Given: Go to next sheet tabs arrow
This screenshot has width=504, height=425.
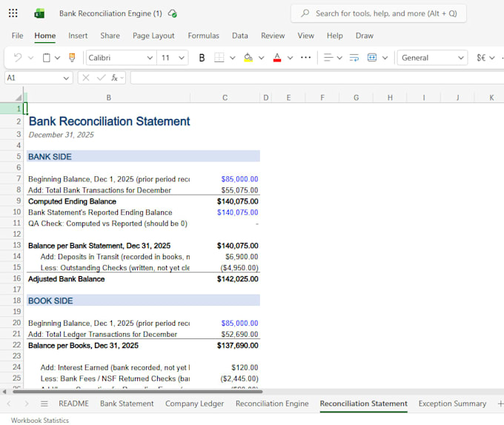Looking at the screenshot, I should point(27,404).
